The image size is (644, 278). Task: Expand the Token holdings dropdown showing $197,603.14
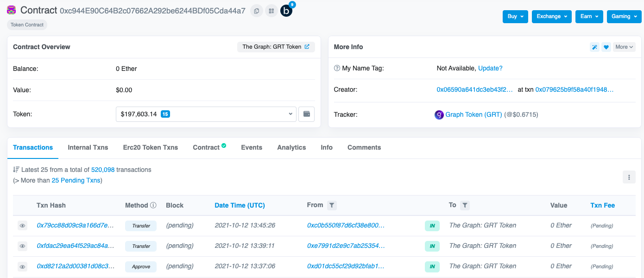point(206,114)
